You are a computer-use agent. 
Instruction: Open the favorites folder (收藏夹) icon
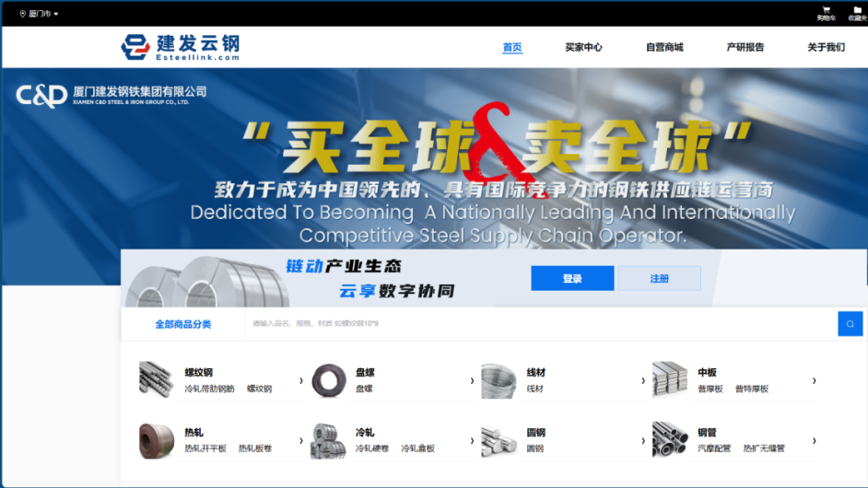857,11
